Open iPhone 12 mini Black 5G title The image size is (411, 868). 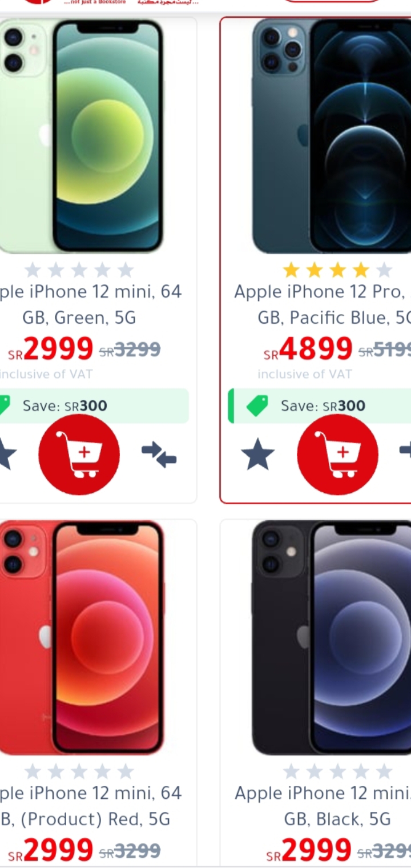point(323,806)
